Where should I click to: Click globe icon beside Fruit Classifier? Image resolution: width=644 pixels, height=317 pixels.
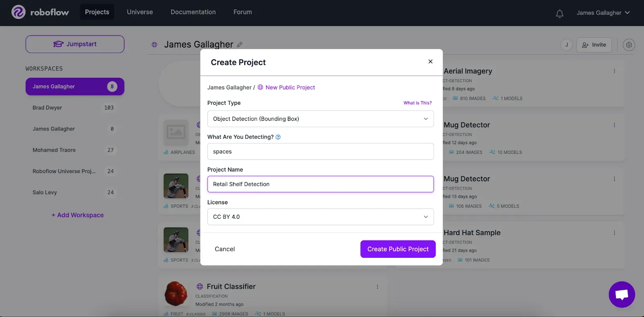pyautogui.click(x=200, y=286)
